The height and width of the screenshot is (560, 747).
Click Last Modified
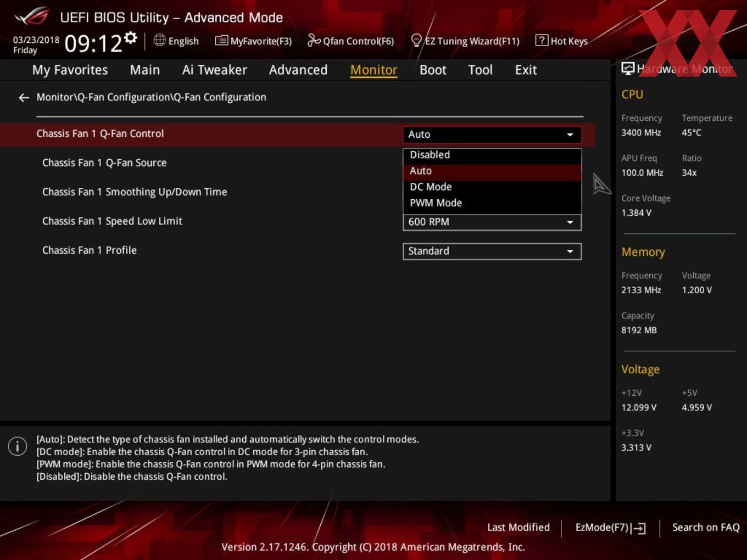tap(519, 527)
